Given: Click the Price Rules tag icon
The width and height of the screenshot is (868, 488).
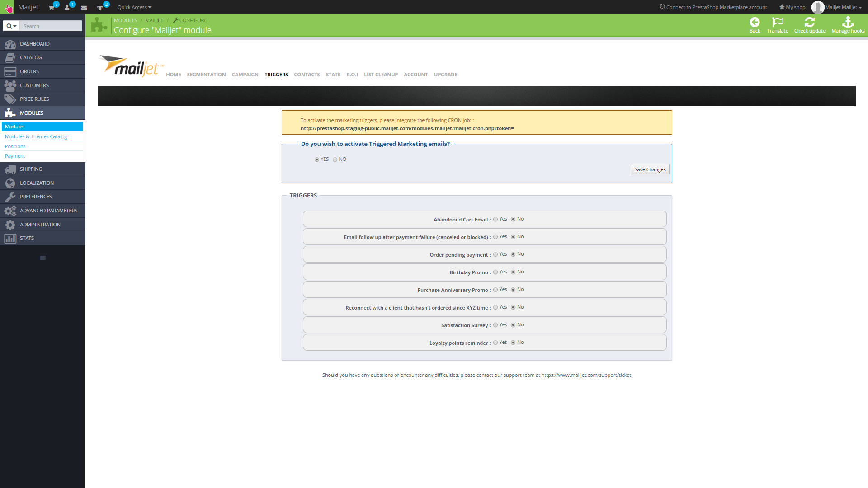Looking at the screenshot, I should [x=10, y=99].
